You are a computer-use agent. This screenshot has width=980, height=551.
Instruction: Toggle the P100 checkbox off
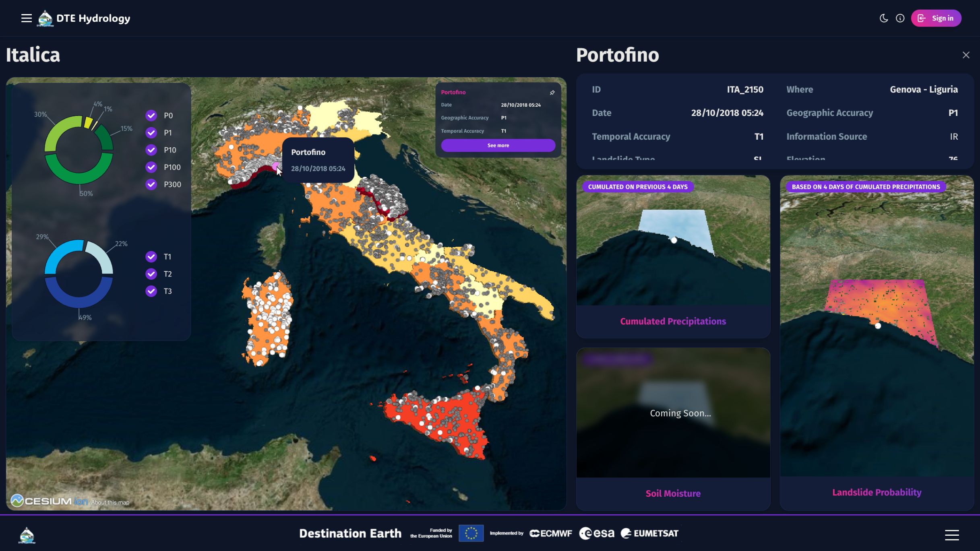(151, 167)
